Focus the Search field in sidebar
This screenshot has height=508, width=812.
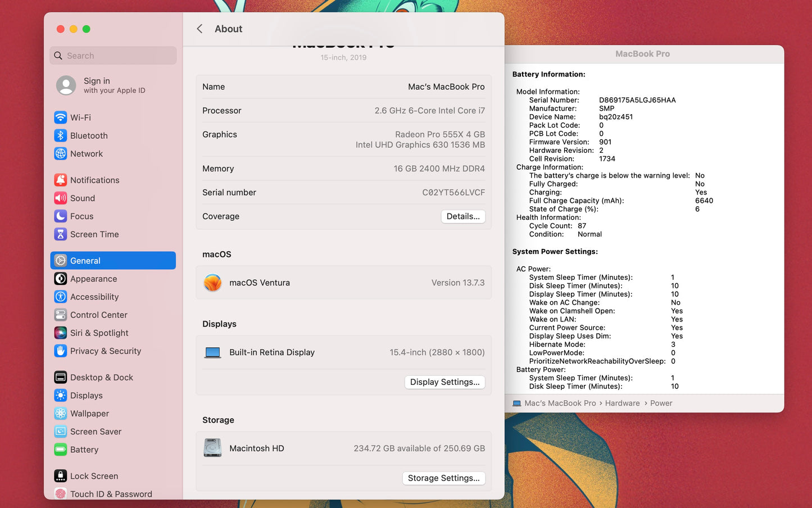tap(113, 56)
